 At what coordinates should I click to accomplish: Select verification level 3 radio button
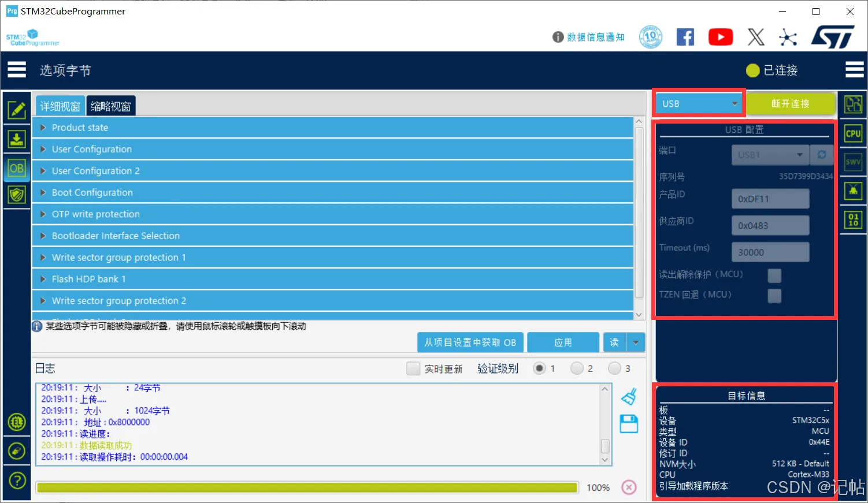614,368
